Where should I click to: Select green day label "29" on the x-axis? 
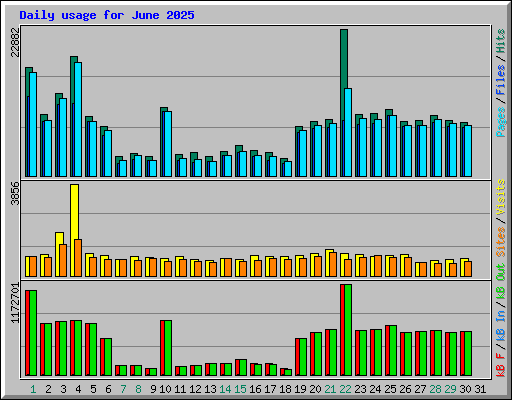point(450,389)
